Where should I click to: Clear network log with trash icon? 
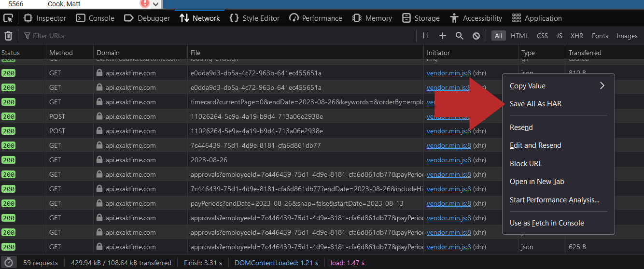[x=8, y=36]
